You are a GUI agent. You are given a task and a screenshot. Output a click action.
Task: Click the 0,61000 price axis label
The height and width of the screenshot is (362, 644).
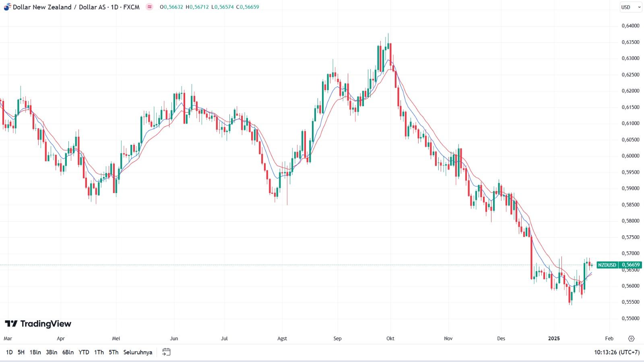pyautogui.click(x=630, y=123)
